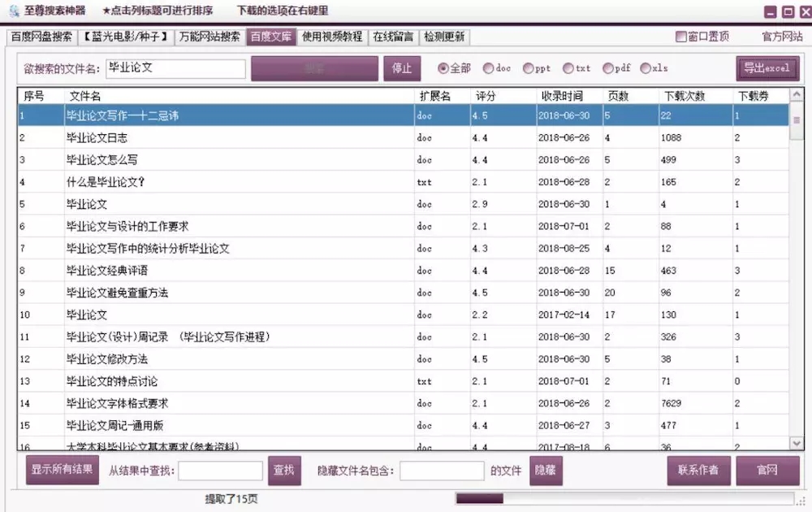Click 检测更新 to check for updates
Image resolution: width=812 pixels, height=512 pixels.
[445, 36]
